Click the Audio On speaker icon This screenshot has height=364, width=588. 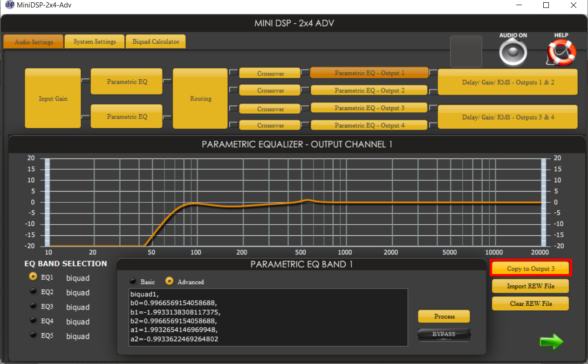tap(513, 52)
